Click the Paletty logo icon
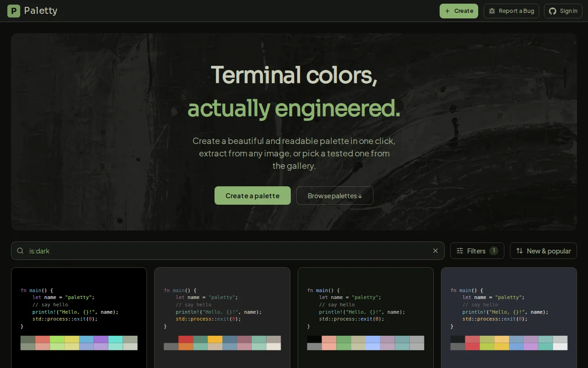The image size is (588, 368). (14, 11)
